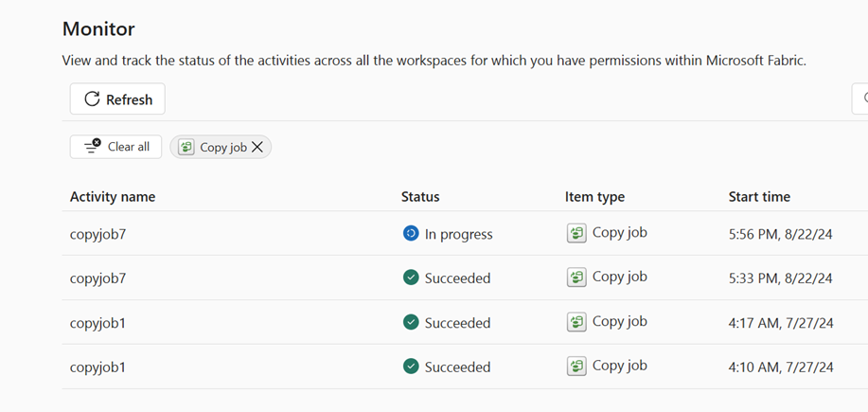Remove the Copy job filter chip
The height and width of the screenshot is (412, 868).
[x=257, y=147]
